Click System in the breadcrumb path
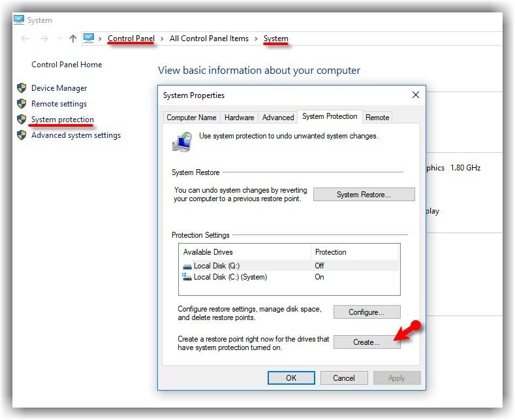This screenshot has height=420, width=515. [276, 39]
